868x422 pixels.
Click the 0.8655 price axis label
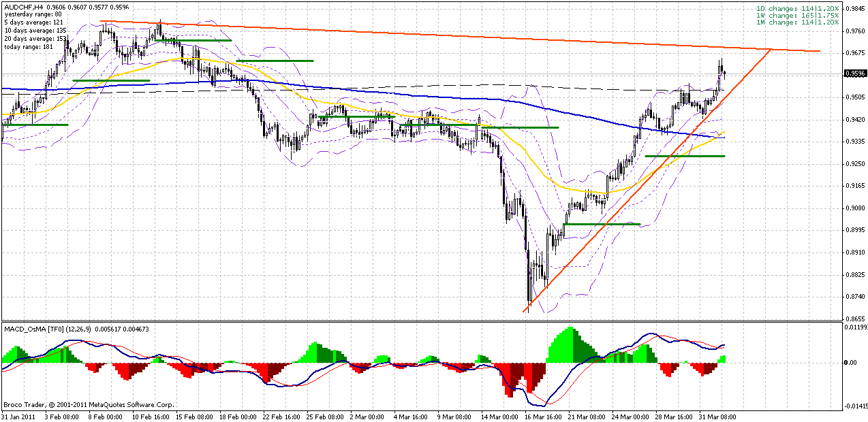[855, 319]
